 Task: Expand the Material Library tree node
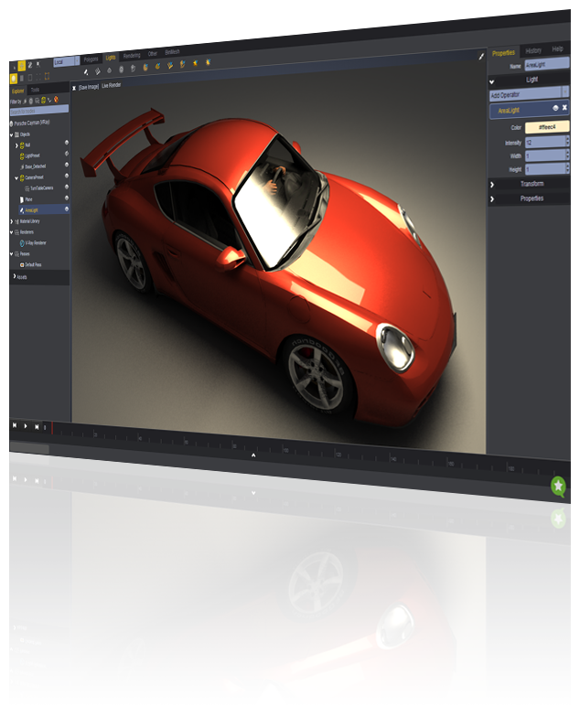coord(13,221)
